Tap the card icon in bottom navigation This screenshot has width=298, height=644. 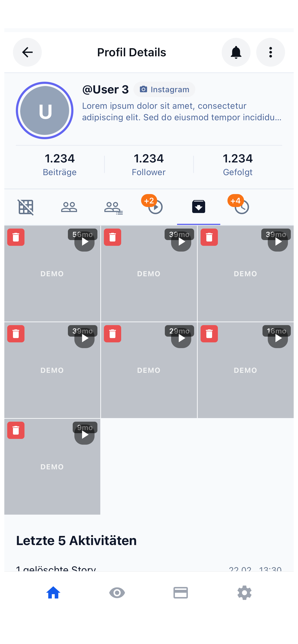tap(181, 593)
